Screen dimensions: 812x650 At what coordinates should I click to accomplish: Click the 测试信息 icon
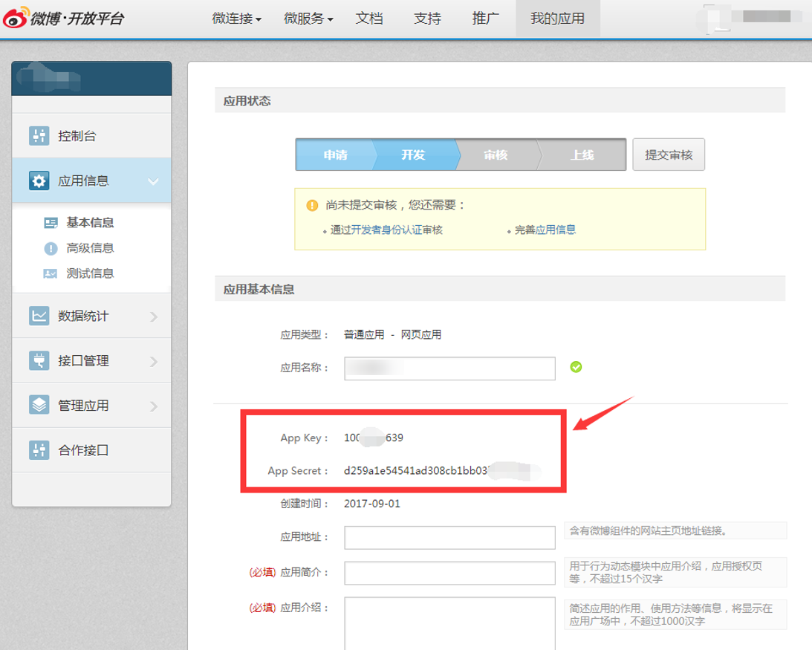51,273
